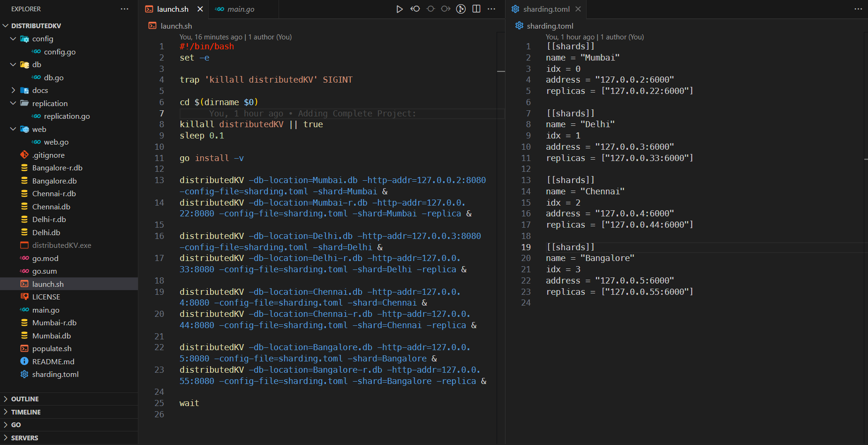Open sharding.toml from explorer tree
The image size is (868, 445).
[x=55, y=374]
